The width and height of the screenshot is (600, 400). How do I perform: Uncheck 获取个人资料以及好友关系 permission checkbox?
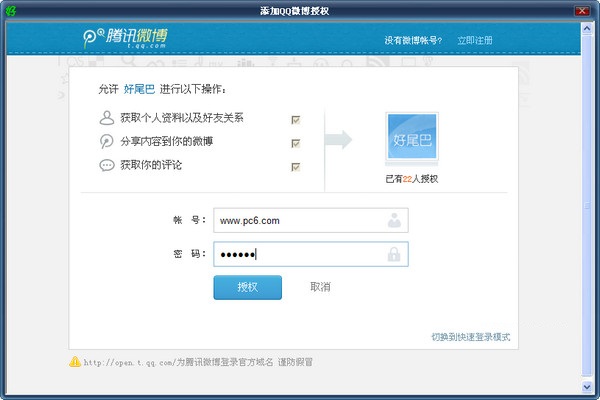tap(295, 120)
